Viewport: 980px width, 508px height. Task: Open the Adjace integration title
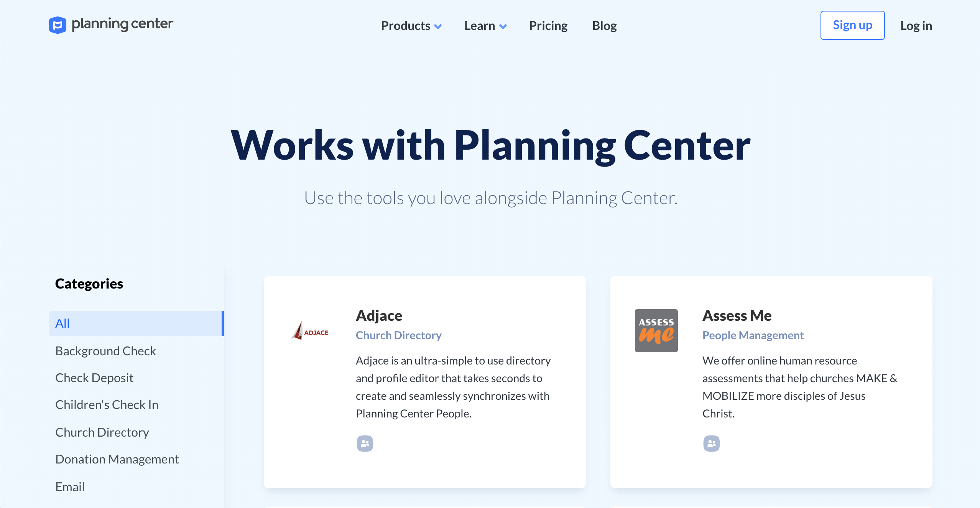379,316
